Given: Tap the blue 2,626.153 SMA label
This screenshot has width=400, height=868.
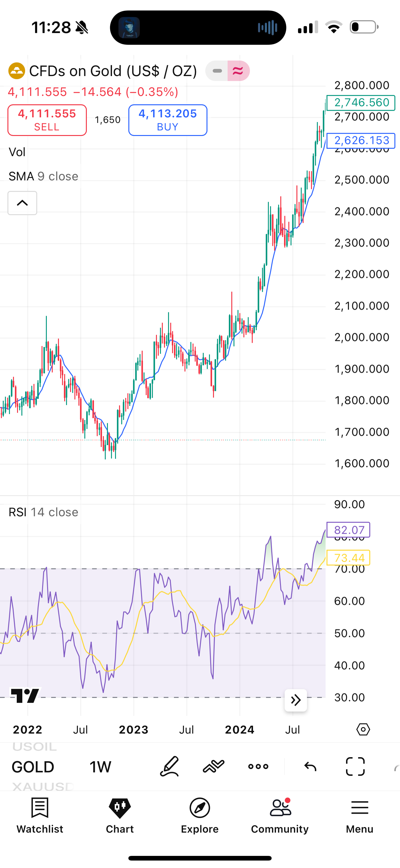Looking at the screenshot, I should click(361, 141).
